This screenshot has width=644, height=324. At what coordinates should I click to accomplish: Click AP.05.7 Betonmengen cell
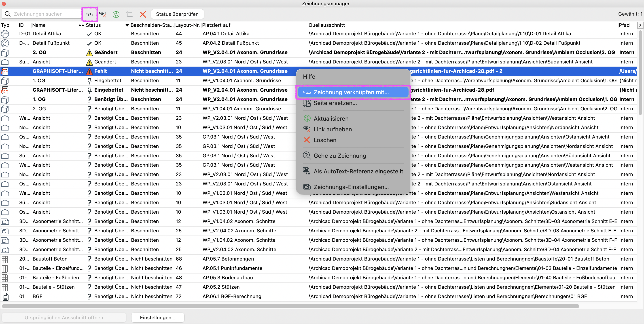click(228, 259)
